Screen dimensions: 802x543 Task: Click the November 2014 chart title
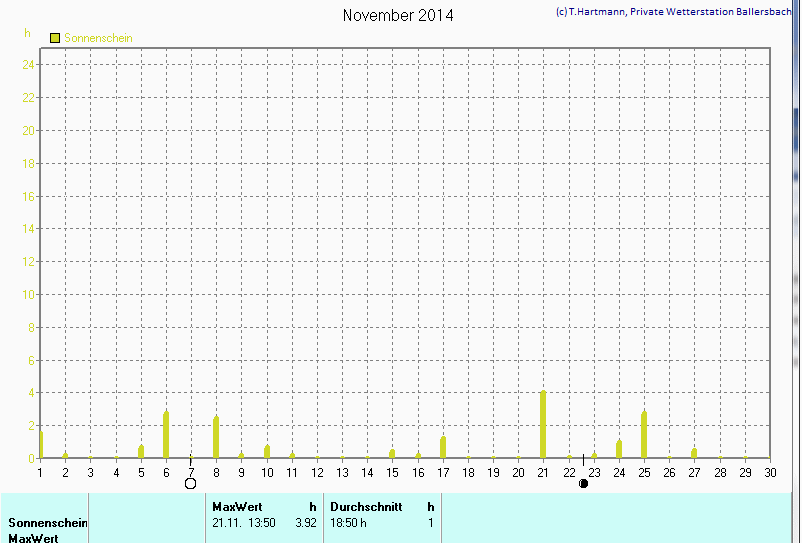397,15
